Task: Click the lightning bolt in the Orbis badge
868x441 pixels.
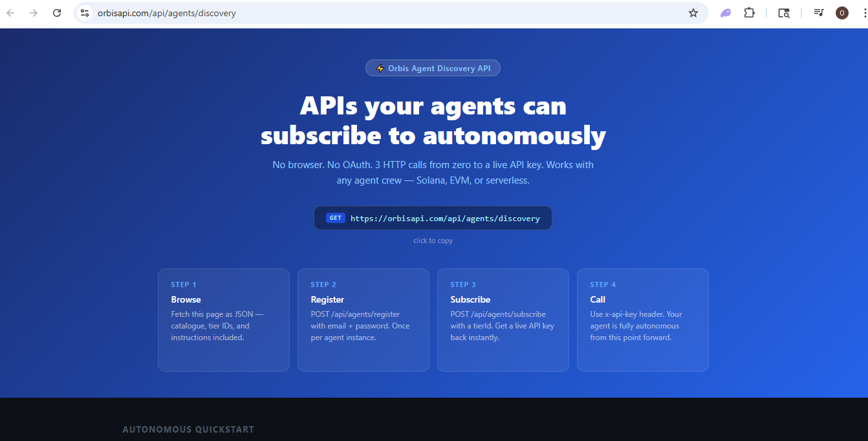Action: point(380,68)
